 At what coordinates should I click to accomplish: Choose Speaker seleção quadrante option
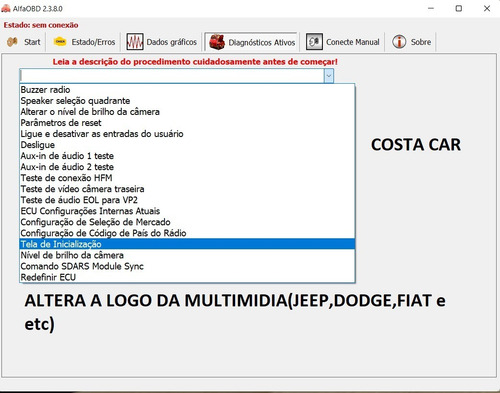pos(187,101)
